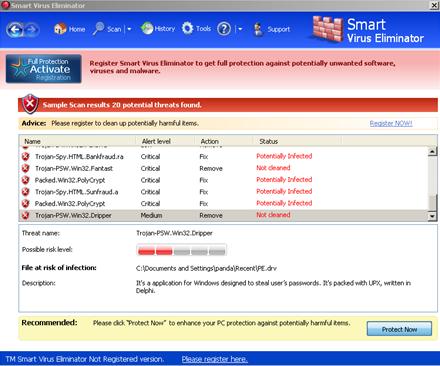Click Medium alert level for Dripper
The height and width of the screenshot is (366, 440).
[151, 216]
